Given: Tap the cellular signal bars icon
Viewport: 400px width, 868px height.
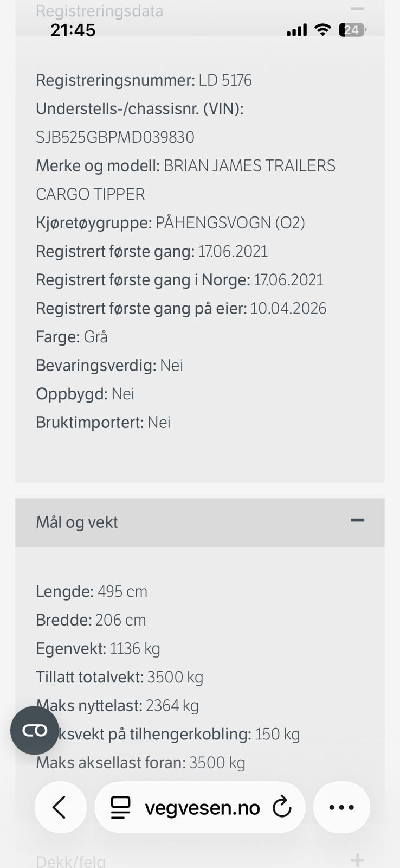Looking at the screenshot, I should [x=296, y=30].
